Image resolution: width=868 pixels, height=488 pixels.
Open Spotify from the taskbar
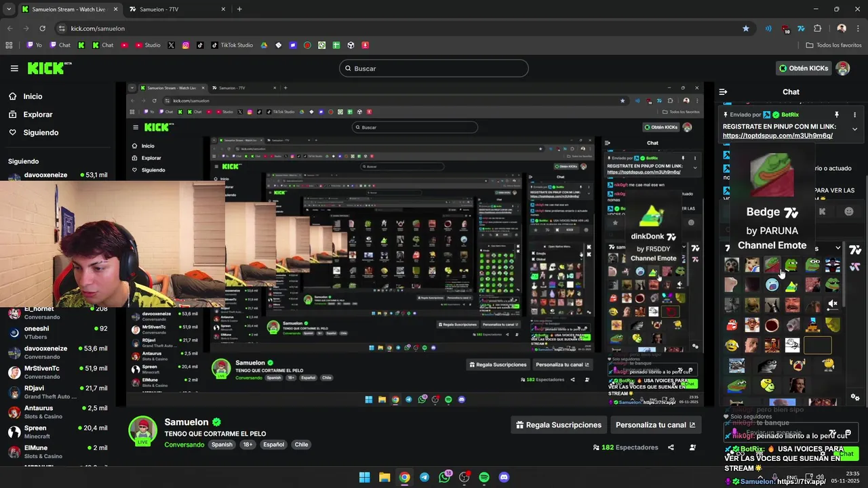[484, 477]
